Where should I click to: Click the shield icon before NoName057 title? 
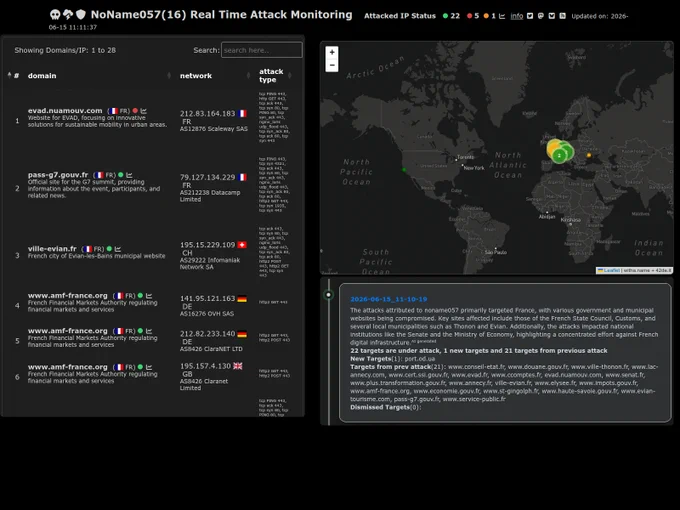[81, 14]
